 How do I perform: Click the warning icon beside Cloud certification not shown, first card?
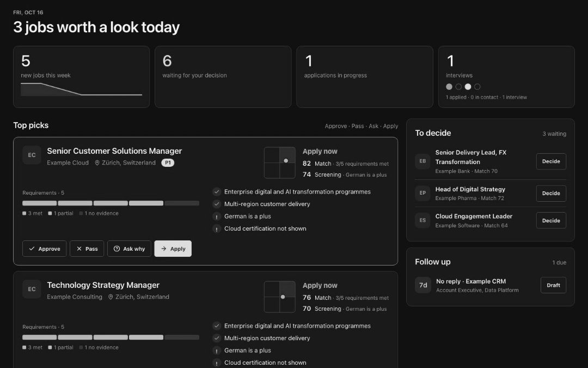click(x=216, y=228)
